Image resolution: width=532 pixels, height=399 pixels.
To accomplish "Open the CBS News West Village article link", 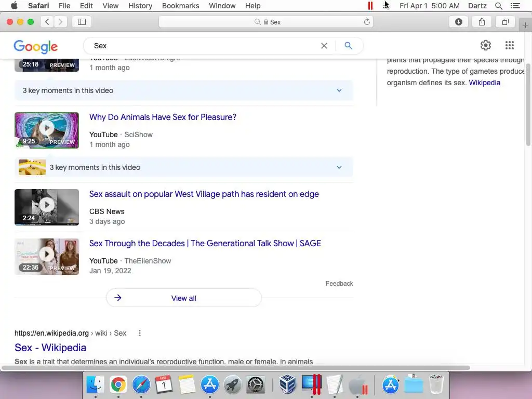I will (x=204, y=194).
